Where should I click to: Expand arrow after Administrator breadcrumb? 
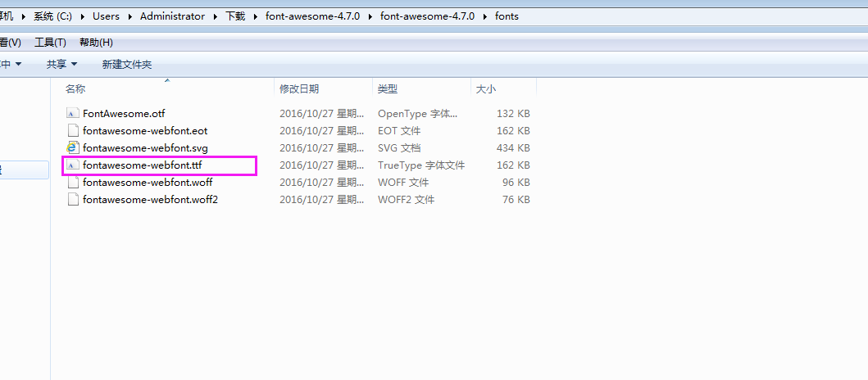pyautogui.click(x=216, y=16)
